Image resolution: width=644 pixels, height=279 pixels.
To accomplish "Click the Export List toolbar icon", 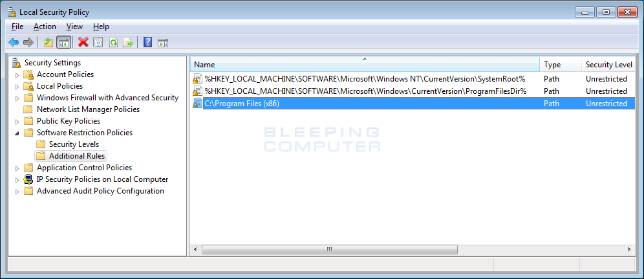I will [129, 42].
